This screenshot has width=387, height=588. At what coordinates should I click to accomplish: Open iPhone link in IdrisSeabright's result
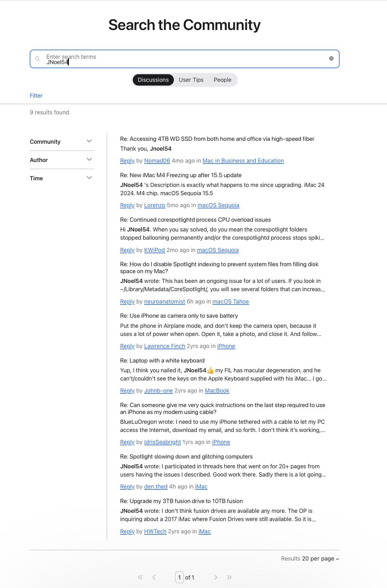[x=221, y=442]
